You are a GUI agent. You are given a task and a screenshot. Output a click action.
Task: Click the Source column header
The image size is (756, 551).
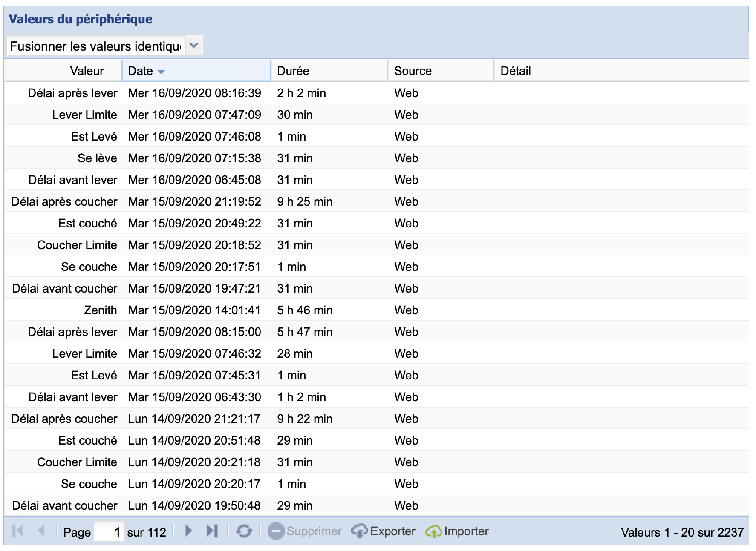pos(413,71)
